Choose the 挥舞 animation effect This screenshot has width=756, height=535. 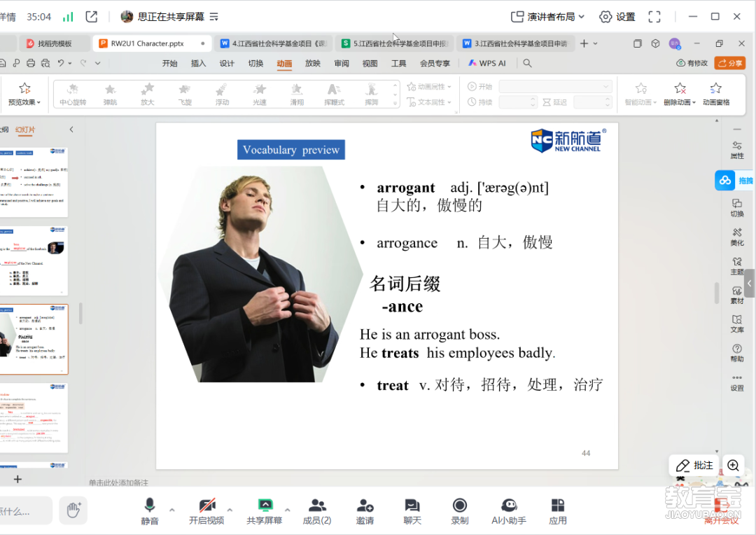pyautogui.click(x=372, y=94)
